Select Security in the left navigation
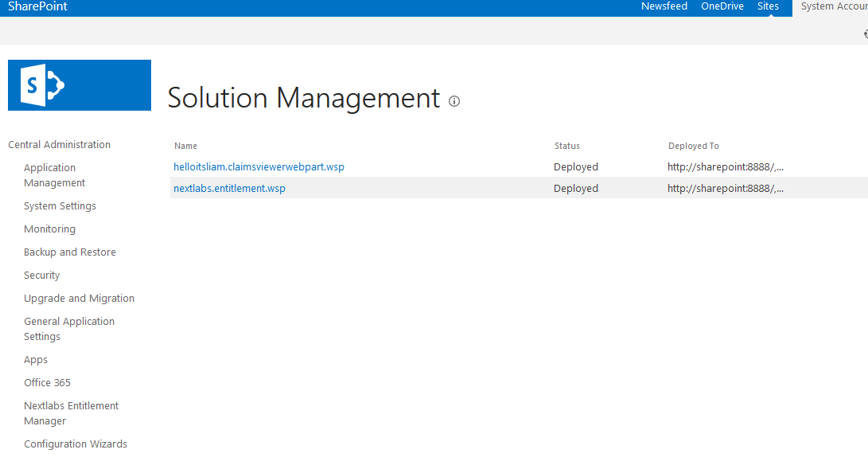 (41, 276)
